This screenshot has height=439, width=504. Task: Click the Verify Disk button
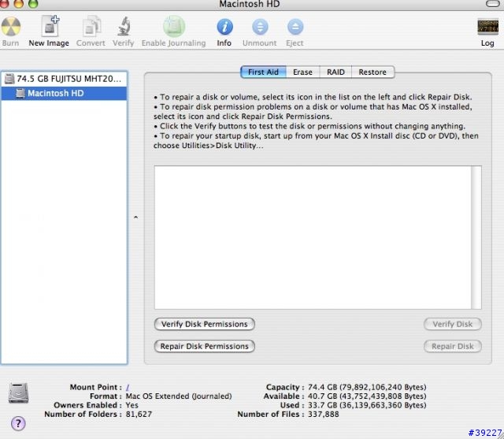[x=453, y=324]
